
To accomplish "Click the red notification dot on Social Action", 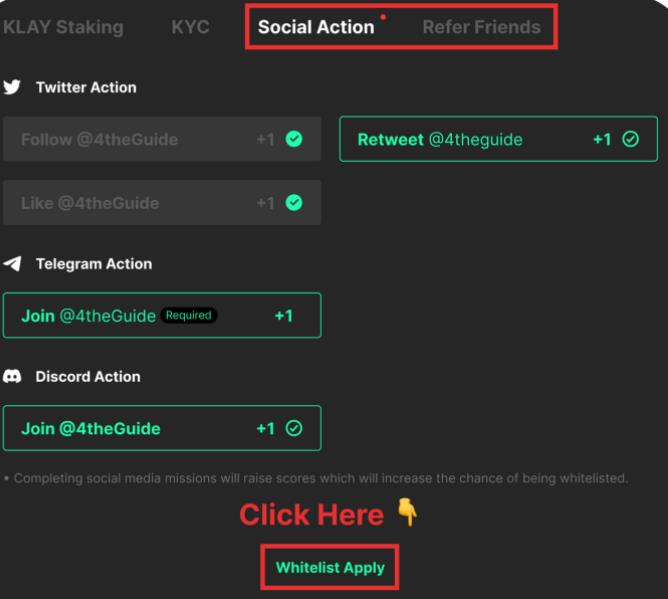I will (x=382, y=17).
